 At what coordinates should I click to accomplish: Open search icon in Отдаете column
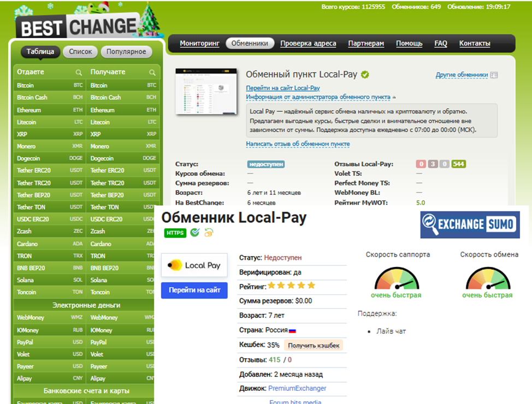tap(79, 72)
